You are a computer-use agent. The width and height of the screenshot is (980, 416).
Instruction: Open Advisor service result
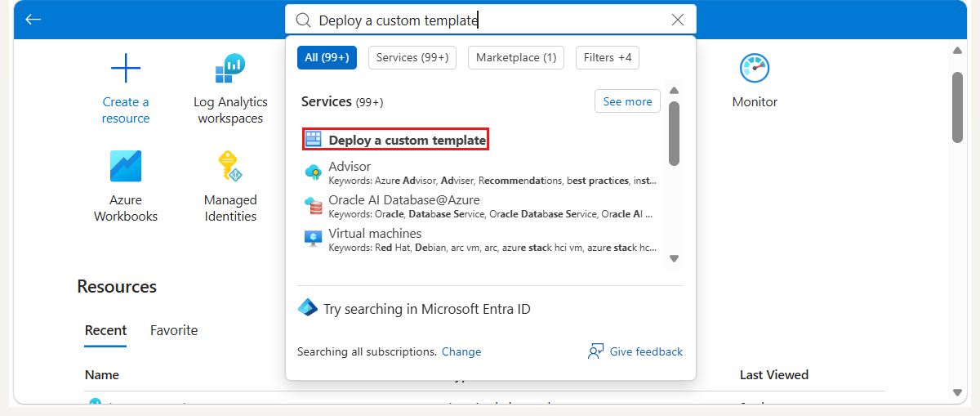(x=480, y=173)
